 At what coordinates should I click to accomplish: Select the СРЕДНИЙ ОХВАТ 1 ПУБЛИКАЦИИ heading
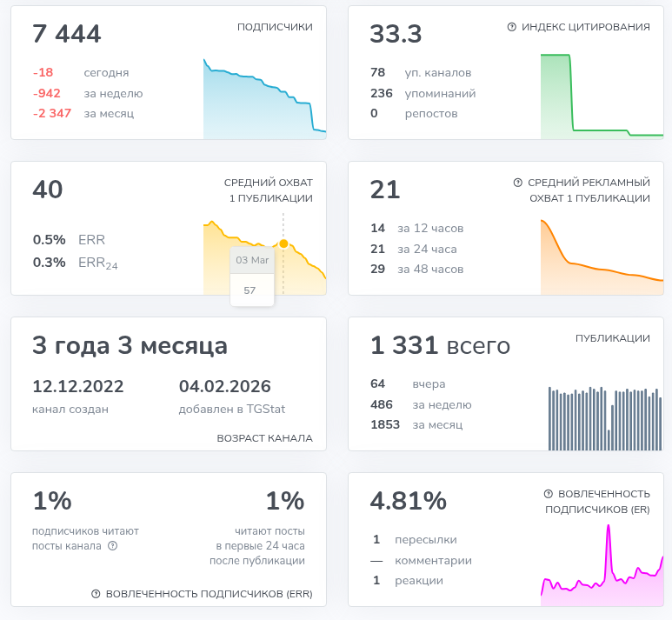point(268,190)
